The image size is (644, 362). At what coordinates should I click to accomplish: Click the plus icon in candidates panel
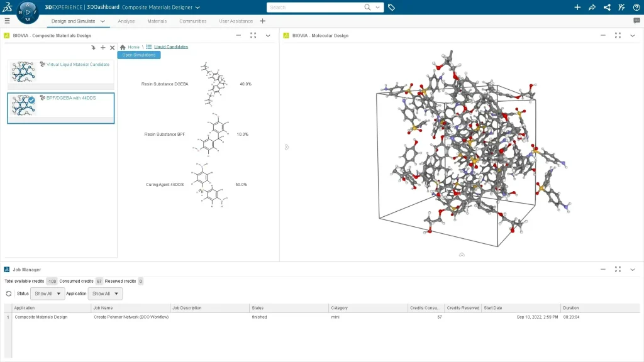coord(103,48)
